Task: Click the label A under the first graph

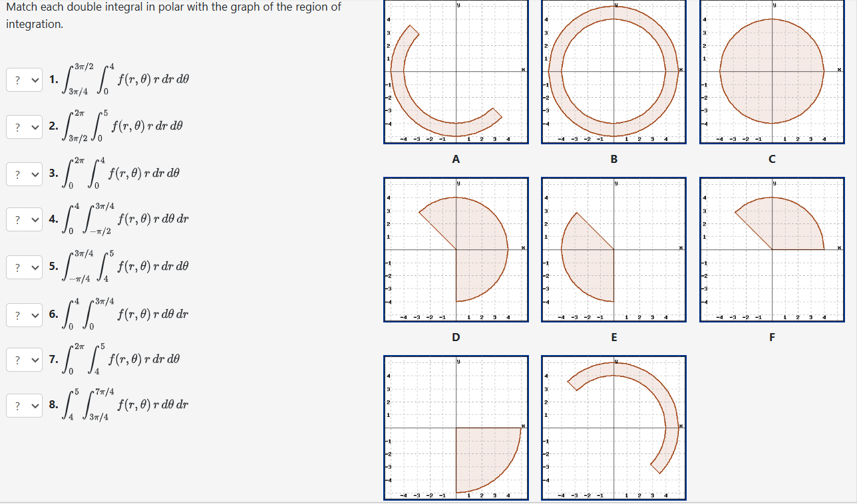Action: [x=455, y=159]
